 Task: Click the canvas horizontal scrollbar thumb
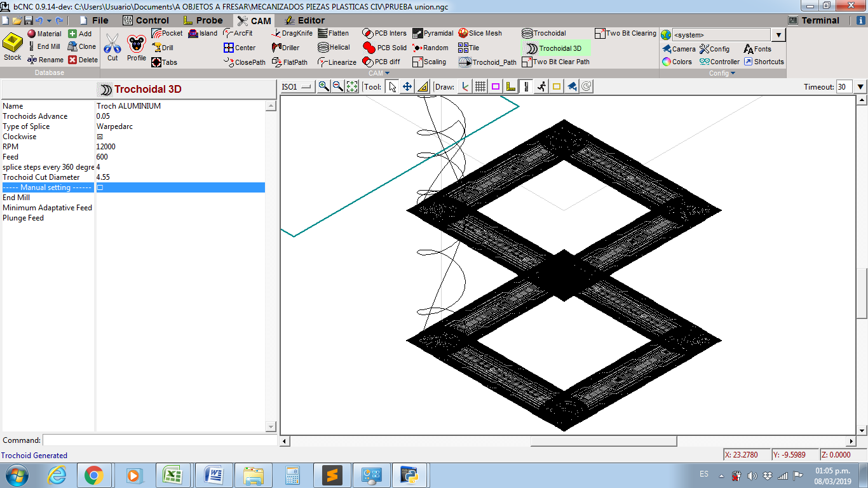pyautogui.click(x=604, y=441)
